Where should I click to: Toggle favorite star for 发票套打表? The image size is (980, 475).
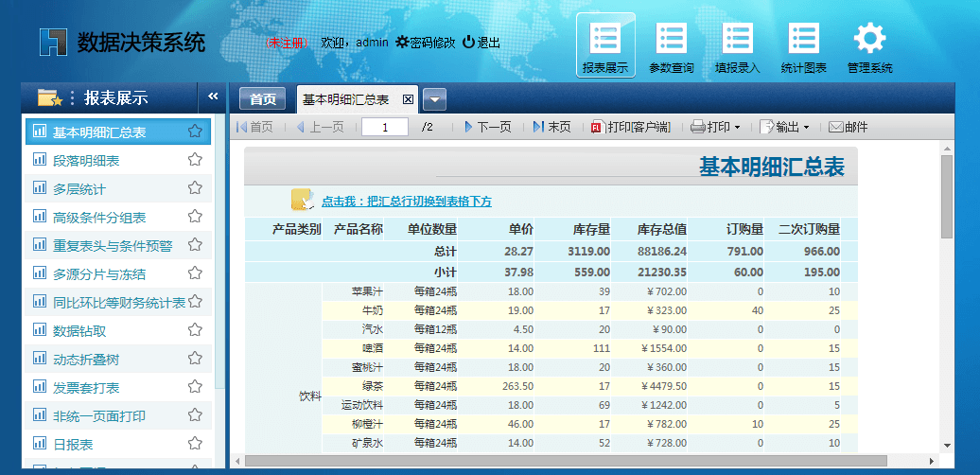tap(195, 386)
